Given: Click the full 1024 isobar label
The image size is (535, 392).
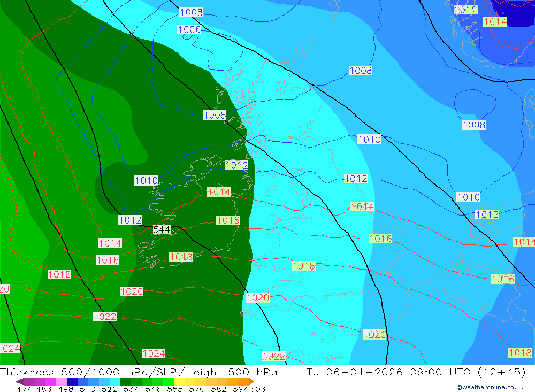Looking at the screenshot, I should point(154,353).
